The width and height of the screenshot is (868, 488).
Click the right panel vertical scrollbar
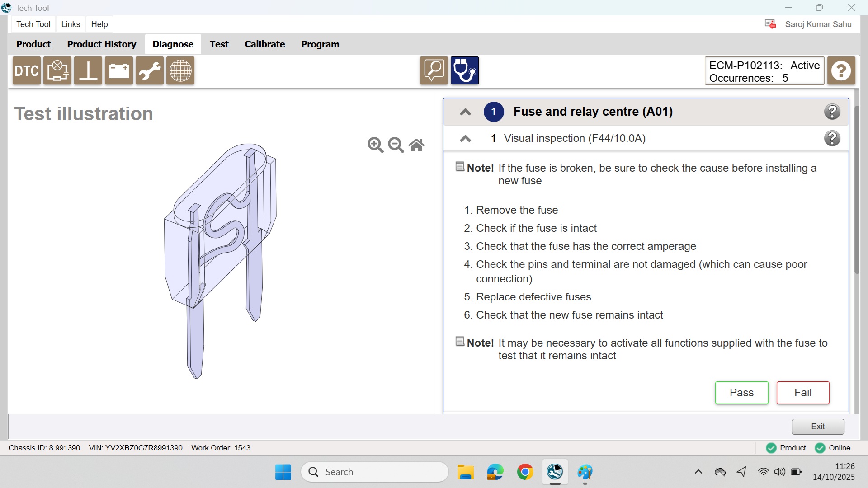click(856, 190)
